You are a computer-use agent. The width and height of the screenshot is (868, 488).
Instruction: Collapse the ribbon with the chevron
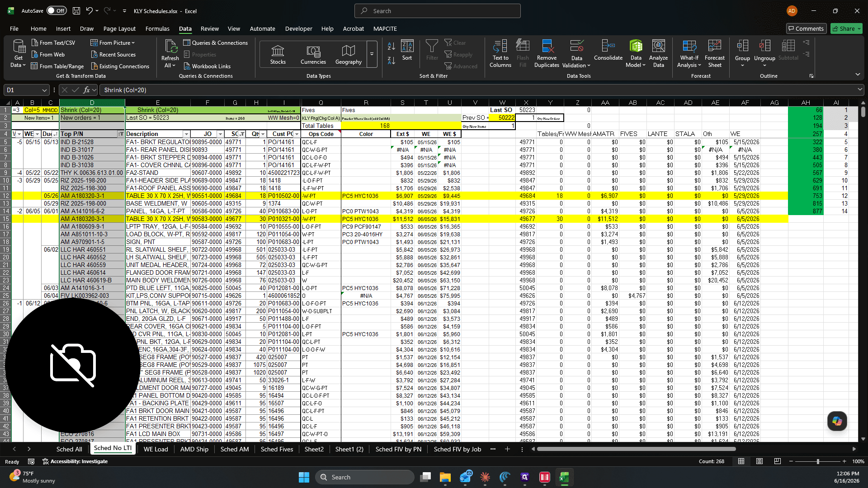[858, 75]
